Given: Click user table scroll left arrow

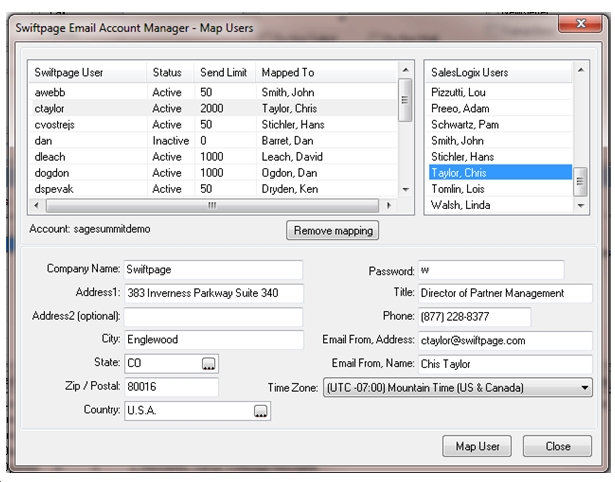Looking at the screenshot, I should [x=36, y=205].
